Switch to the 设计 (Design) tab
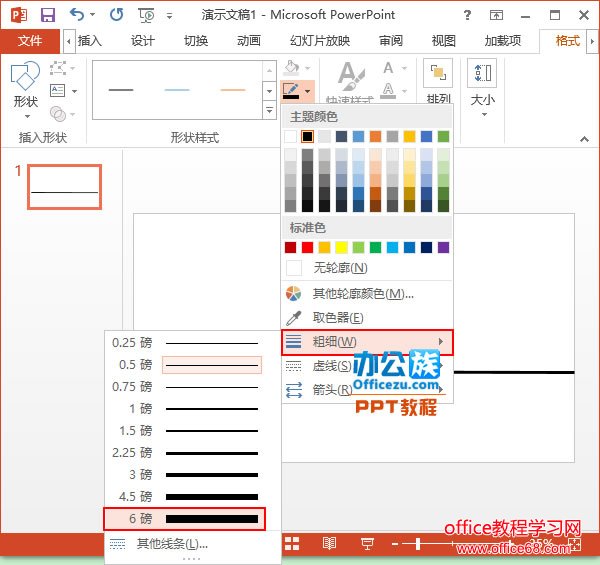 click(x=143, y=40)
